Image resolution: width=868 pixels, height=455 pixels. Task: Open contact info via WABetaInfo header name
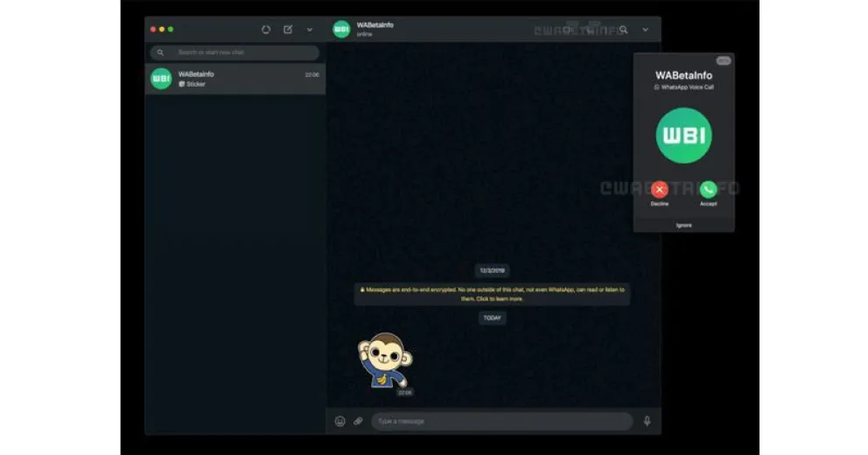tap(374, 24)
